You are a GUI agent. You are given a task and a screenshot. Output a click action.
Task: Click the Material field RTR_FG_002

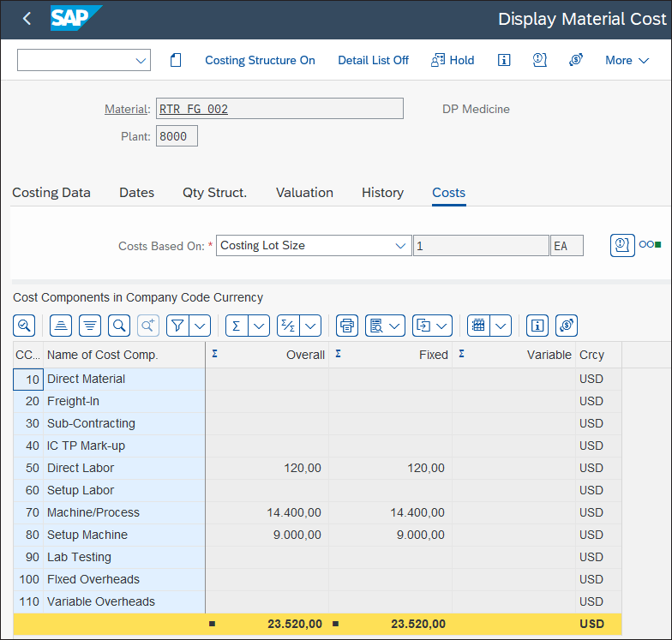[279, 109]
